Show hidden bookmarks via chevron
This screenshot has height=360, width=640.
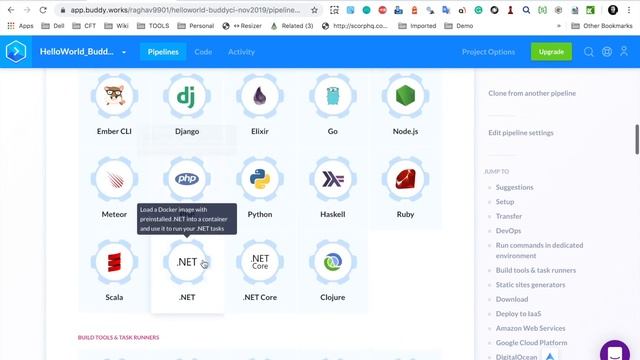pos(559,26)
